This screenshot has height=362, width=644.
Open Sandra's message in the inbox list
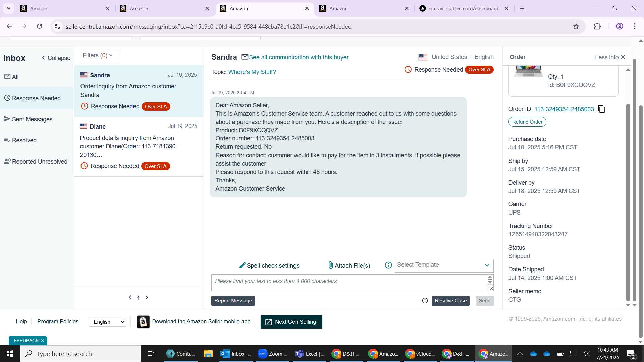click(x=139, y=91)
